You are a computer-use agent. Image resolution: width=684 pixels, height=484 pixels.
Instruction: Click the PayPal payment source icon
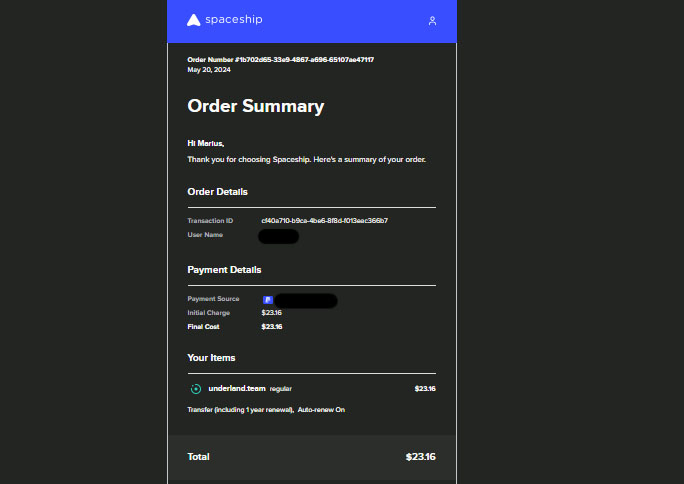268,300
